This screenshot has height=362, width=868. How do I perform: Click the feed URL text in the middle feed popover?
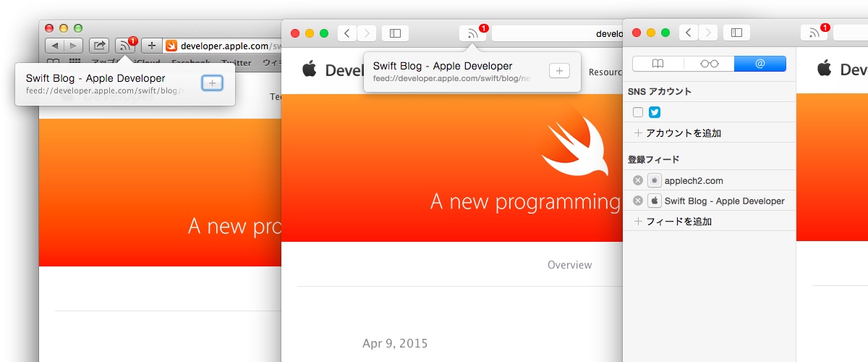[x=452, y=78]
